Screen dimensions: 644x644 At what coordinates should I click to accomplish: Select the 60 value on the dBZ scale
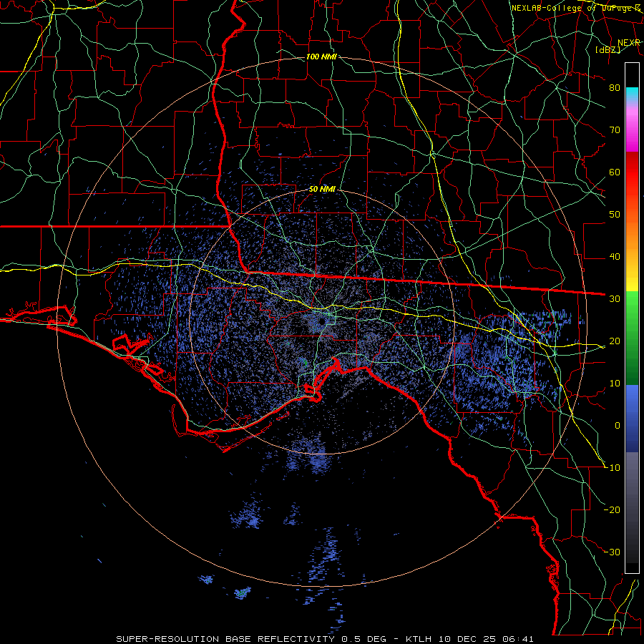coord(615,172)
